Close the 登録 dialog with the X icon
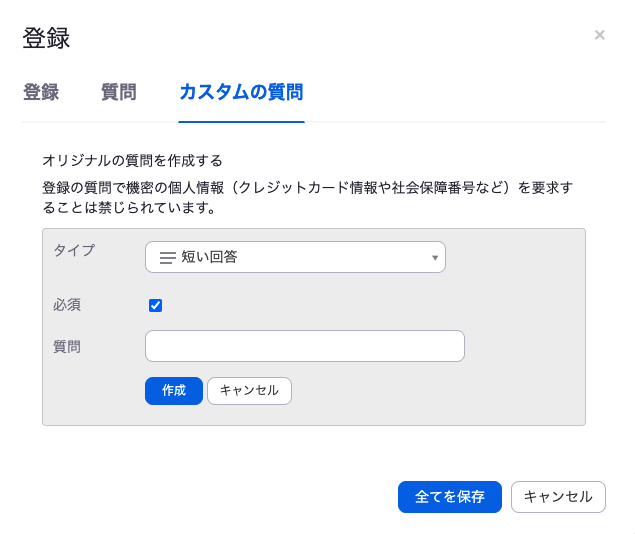Screen dimensions: 635x534 tap(599, 35)
